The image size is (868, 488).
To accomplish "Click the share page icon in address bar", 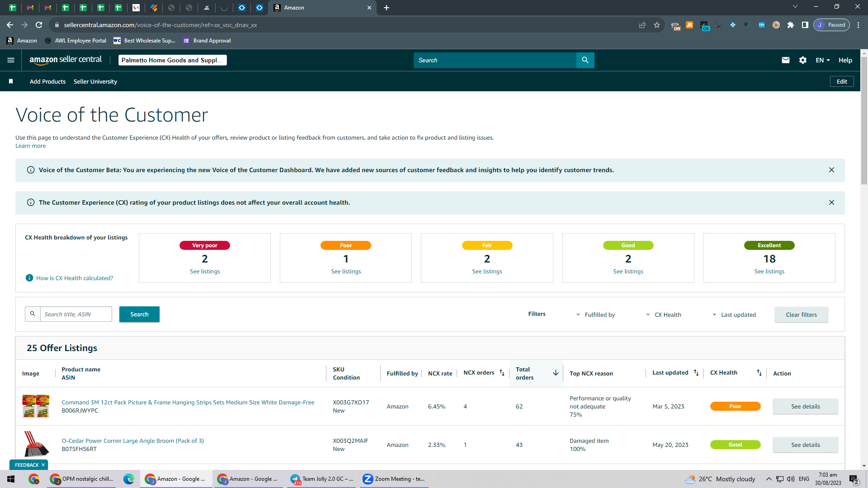I will pos(642,25).
